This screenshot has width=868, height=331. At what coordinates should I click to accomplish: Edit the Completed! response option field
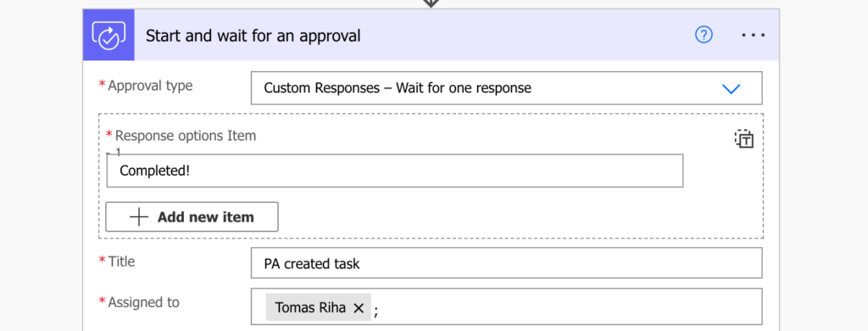[395, 171]
